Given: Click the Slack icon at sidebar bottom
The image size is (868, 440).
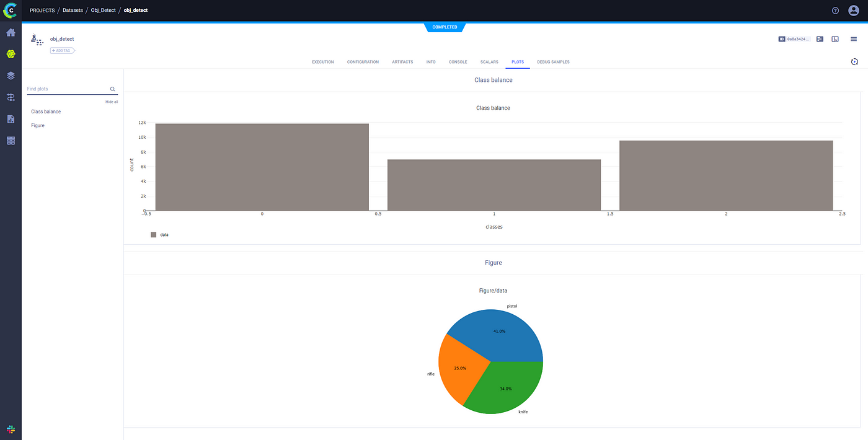Looking at the screenshot, I should pos(11,429).
